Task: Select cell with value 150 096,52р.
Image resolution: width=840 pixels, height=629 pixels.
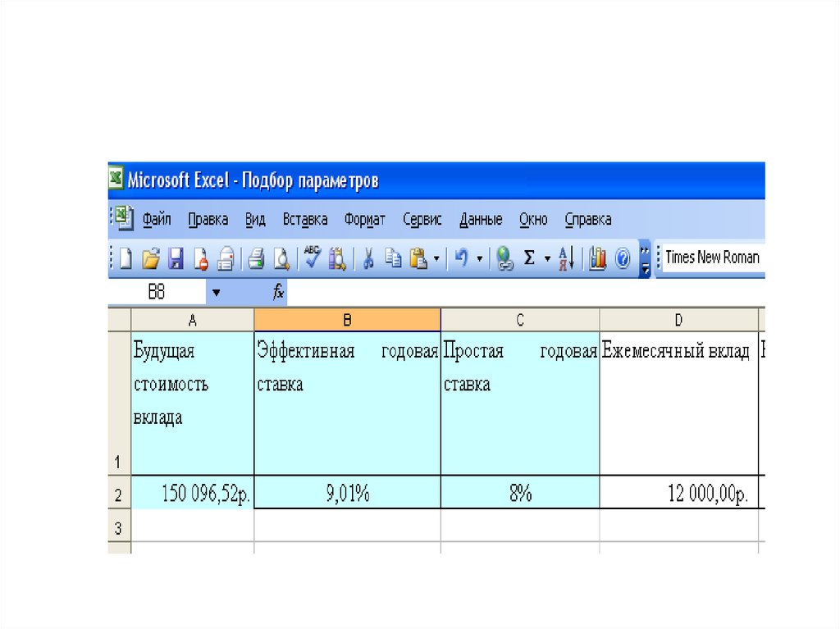Action: pyautogui.click(x=192, y=492)
